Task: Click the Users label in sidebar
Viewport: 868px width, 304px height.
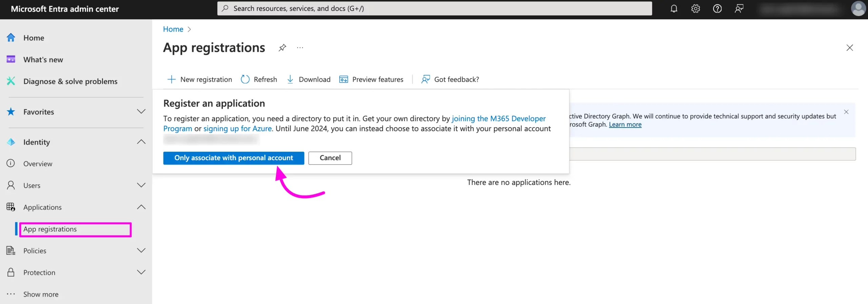Action: [x=32, y=185]
